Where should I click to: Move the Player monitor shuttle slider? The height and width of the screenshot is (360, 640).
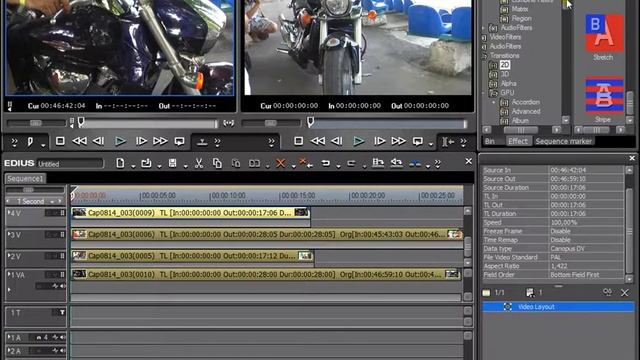(x=36, y=123)
